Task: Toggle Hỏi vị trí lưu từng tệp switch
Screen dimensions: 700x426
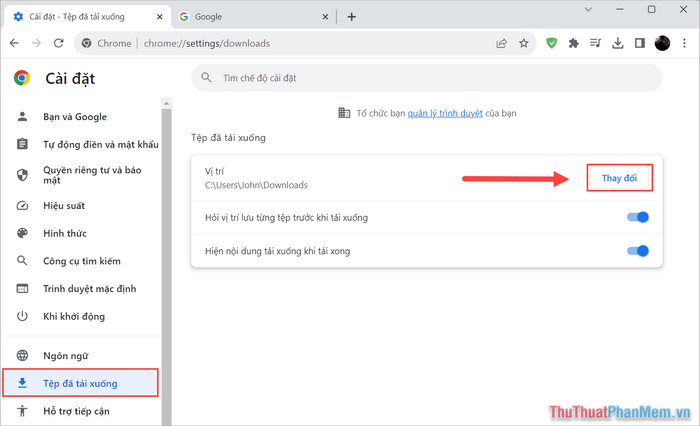Action: pyautogui.click(x=638, y=217)
